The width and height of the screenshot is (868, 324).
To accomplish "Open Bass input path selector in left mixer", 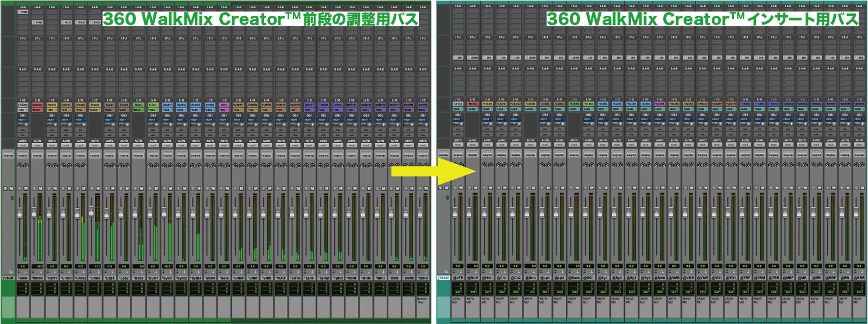I will [137, 104].
